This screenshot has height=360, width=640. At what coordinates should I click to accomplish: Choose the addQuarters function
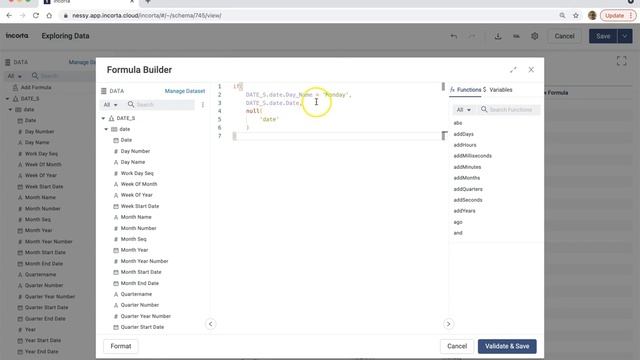coord(468,189)
